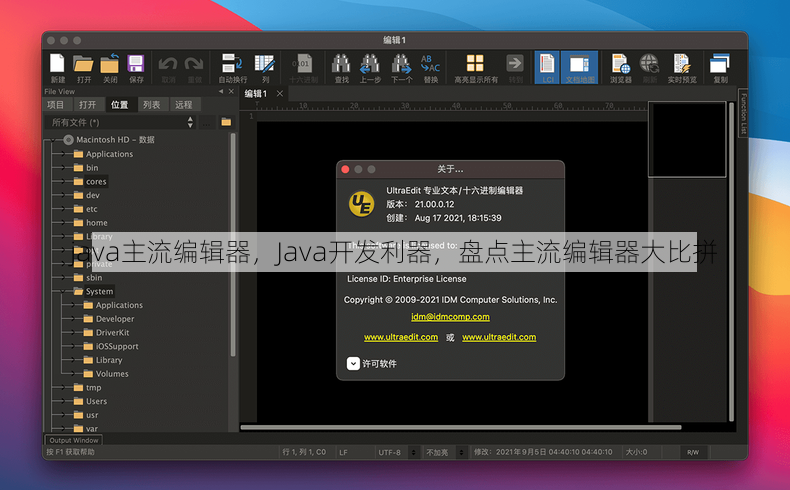The height and width of the screenshot is (490, 790).
Task: Click the File View tree vertical scrollbar
Action: [233, 245]
